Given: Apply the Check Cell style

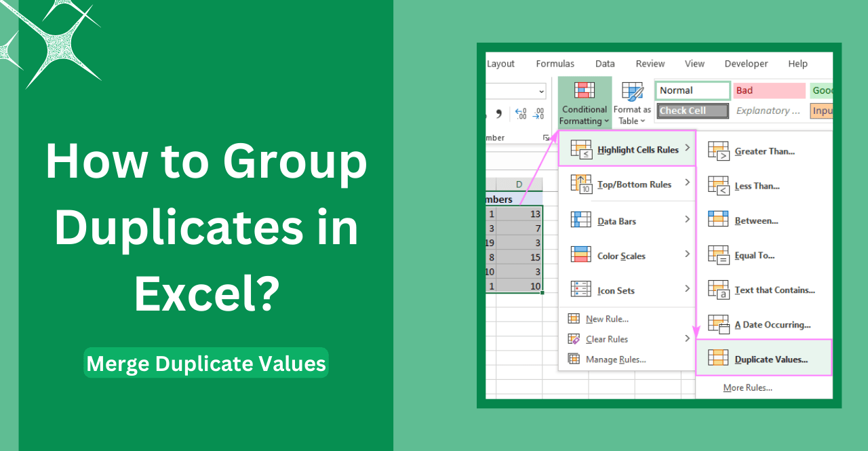Looking at the screenshot, I should [x=692, y=110].
